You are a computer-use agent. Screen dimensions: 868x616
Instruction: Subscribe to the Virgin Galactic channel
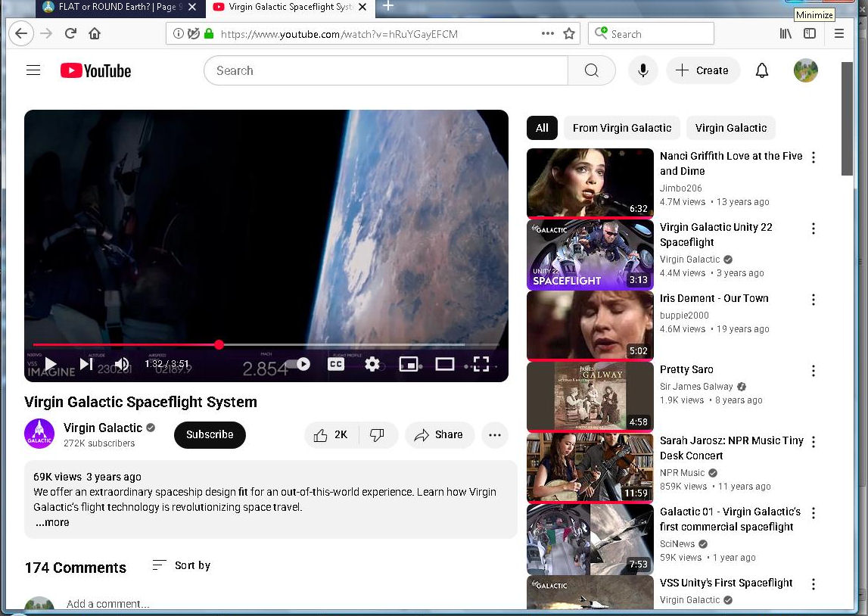click(x=210, y=434)
